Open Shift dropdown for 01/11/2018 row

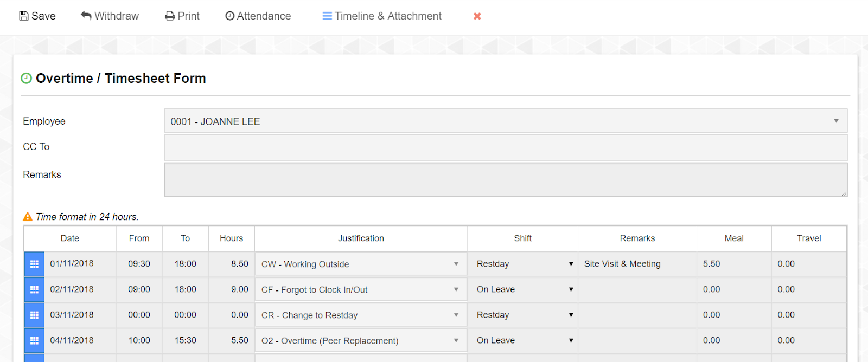pyautogui.click(x=523, y=264)
